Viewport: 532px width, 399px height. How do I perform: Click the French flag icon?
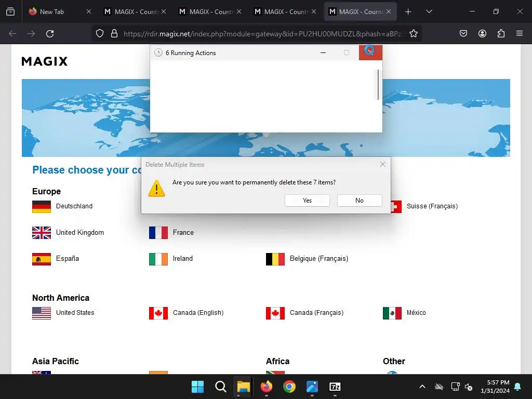[x=158, y=233]
